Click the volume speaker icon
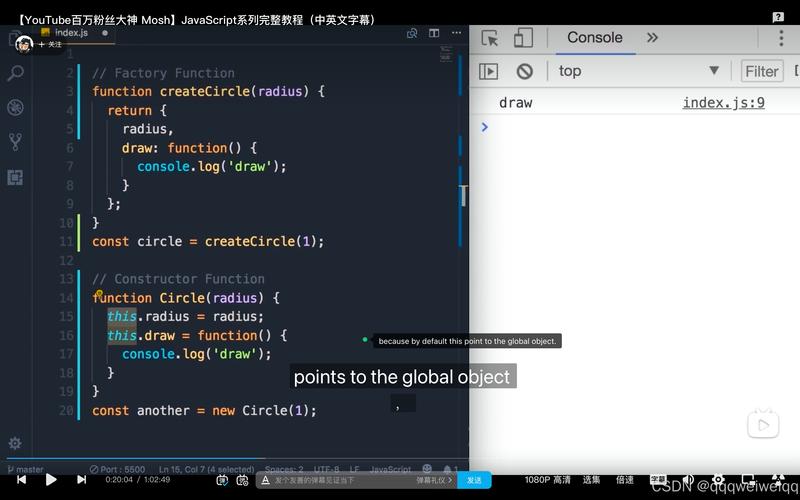This screenshot has height=500, width=800. click(688, 480)
